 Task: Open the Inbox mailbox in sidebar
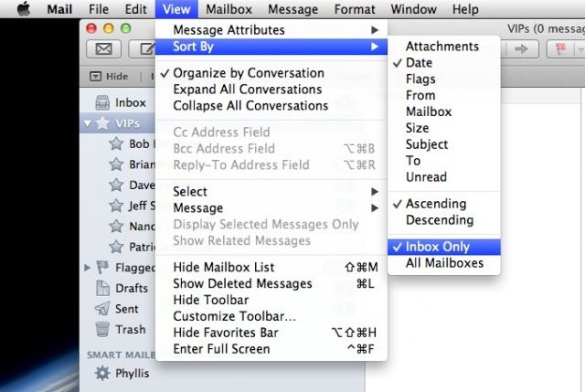click(x=130, y=103)
